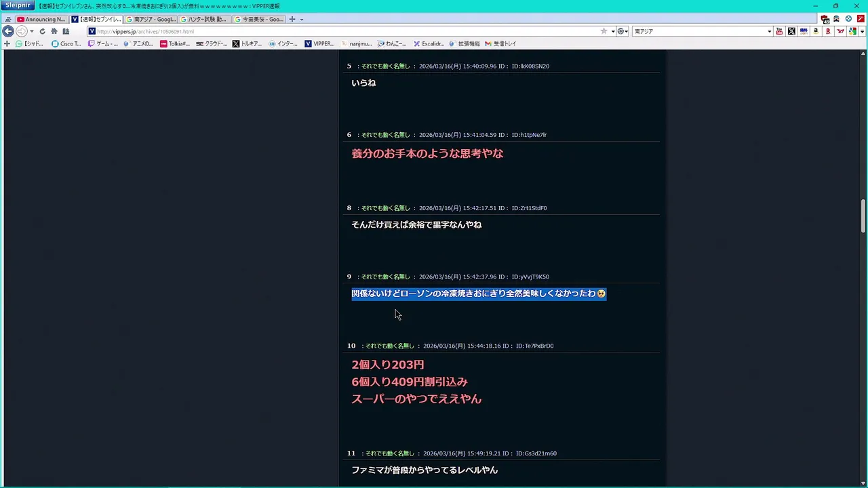The width and height of the screenshot is (868, 488).
Task: Open the Sleipnir application menu button
Action: (18, 5)
